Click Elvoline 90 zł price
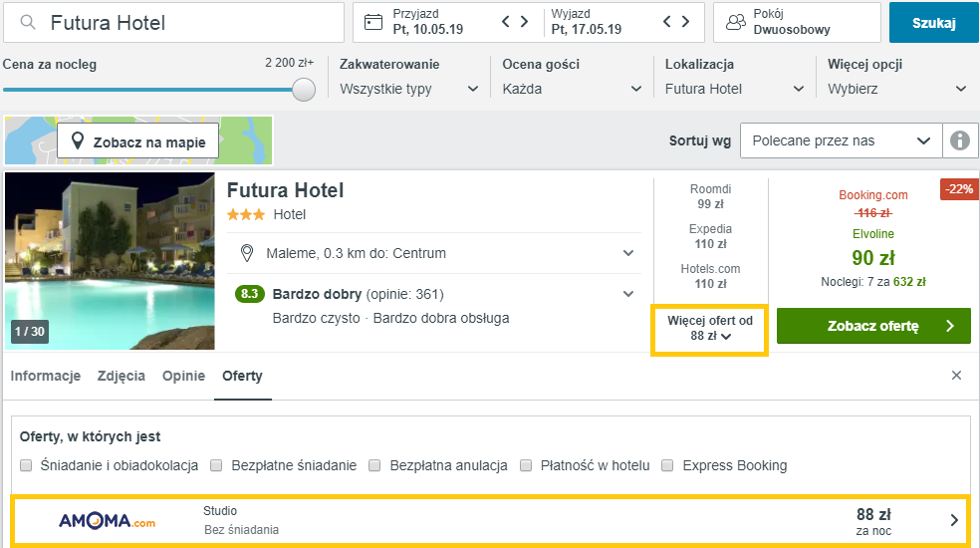980x548 pixels. pyautogui.click(x=873, y=257)
